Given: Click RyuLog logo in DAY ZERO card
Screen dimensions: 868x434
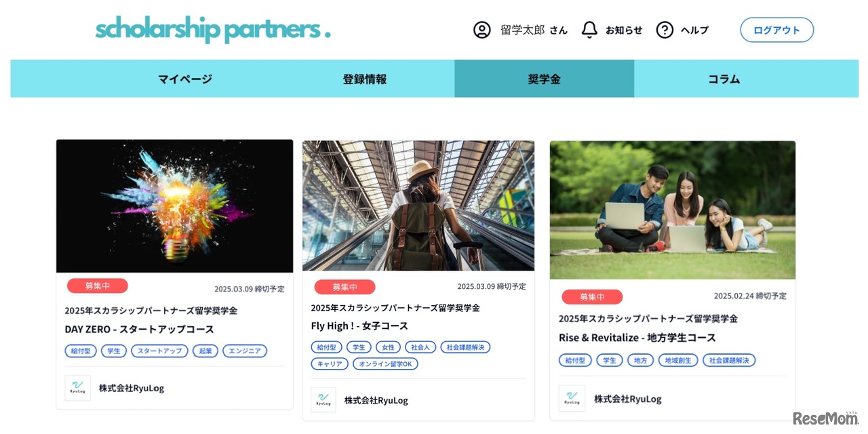Looking at the screenshot, I should (x=77, y=388).
